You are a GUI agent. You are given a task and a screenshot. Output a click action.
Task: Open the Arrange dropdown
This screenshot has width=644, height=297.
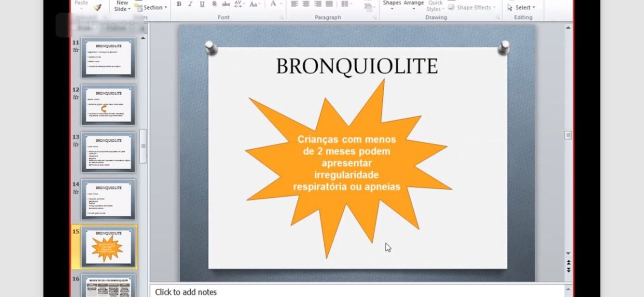[x=413, y=5]
